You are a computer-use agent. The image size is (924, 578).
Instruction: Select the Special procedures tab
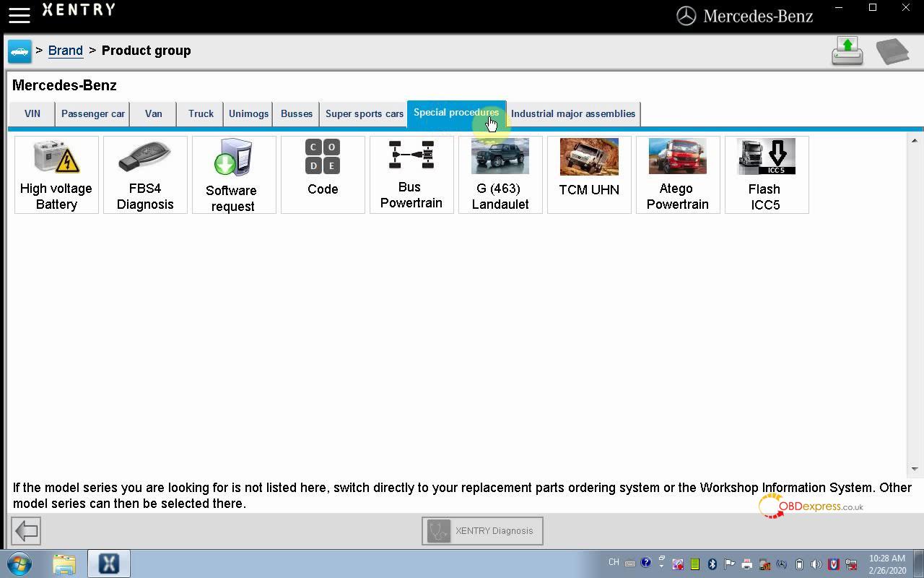pyautogui.click(x=456, y=113)
